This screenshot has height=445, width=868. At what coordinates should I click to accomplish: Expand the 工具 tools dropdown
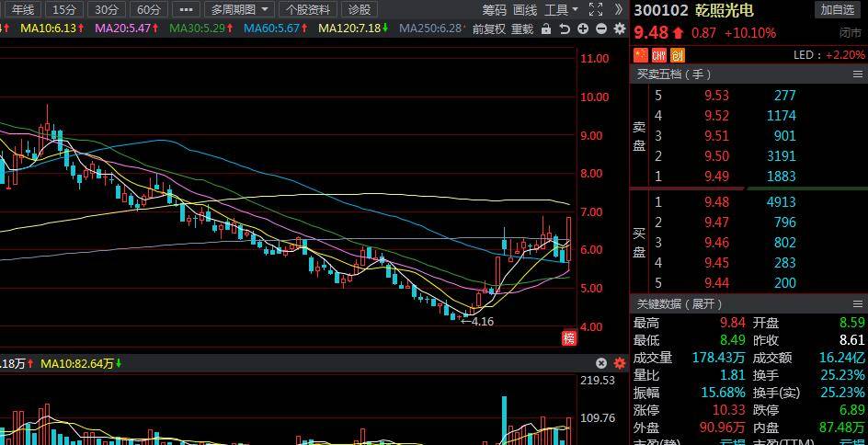pos(561,9)
